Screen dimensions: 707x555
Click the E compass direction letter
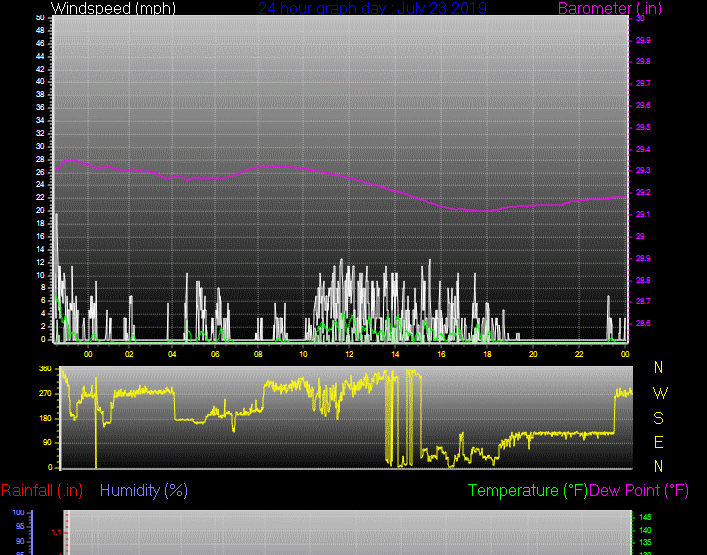(658, 442)
